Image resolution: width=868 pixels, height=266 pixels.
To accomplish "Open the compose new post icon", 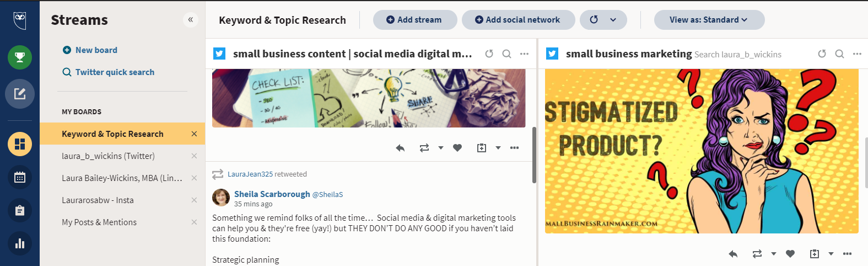I will [20, 94].
